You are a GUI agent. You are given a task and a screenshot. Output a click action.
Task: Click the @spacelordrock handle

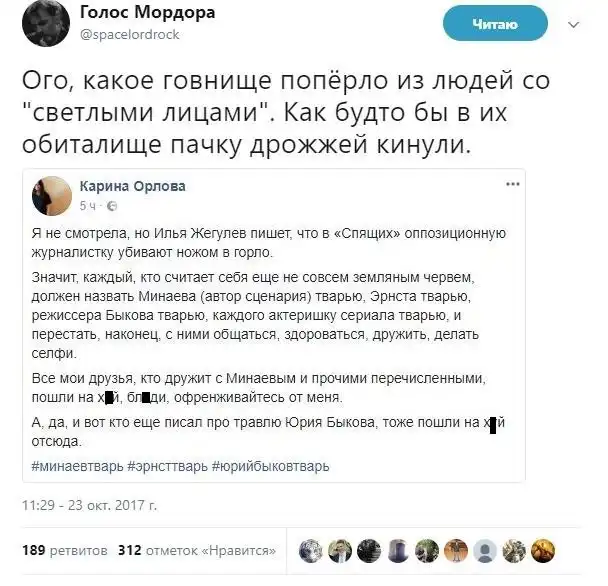point(130,35)
